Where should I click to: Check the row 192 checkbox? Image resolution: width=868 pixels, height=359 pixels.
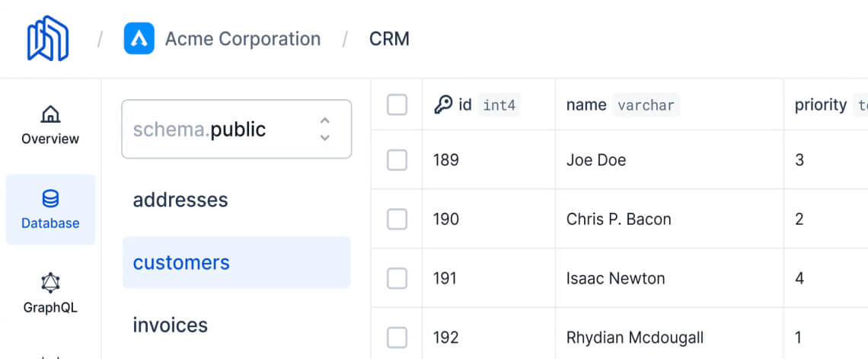pyautogui.click(x=397, y=337)
